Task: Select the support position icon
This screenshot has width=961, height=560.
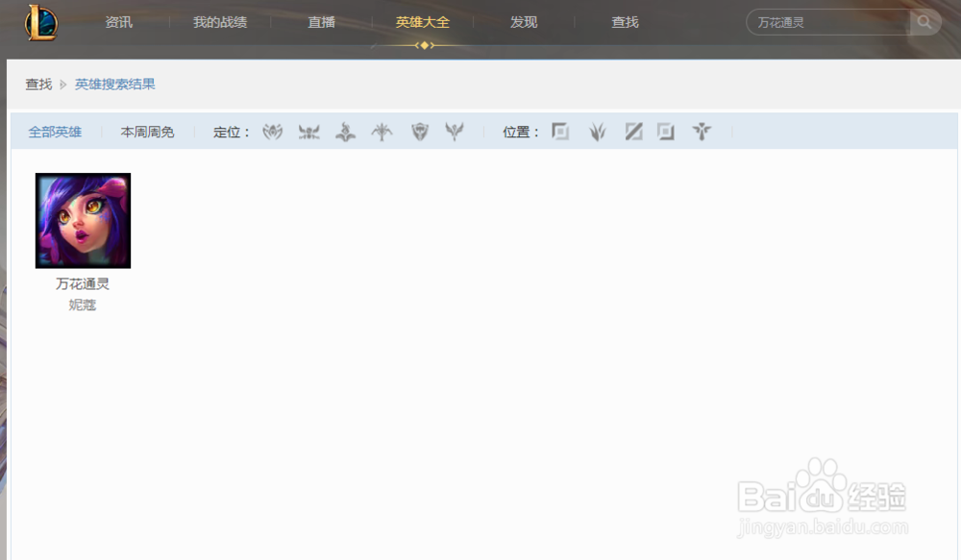Action: (702, 132)
